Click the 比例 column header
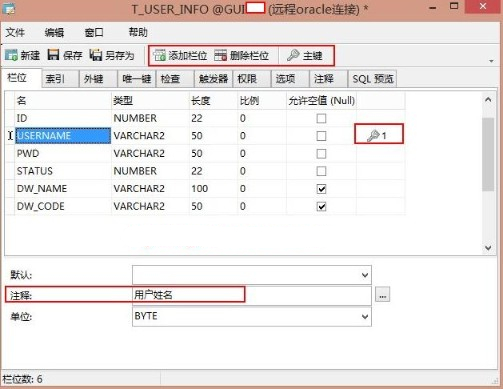Viewport: 503px width, 389px height. click(x=262, y=101)
